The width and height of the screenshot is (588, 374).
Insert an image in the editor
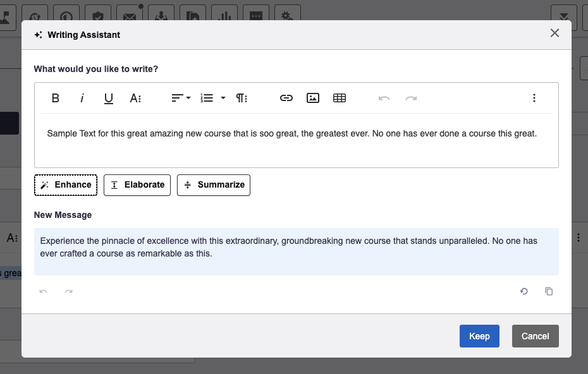click(313, 98)
